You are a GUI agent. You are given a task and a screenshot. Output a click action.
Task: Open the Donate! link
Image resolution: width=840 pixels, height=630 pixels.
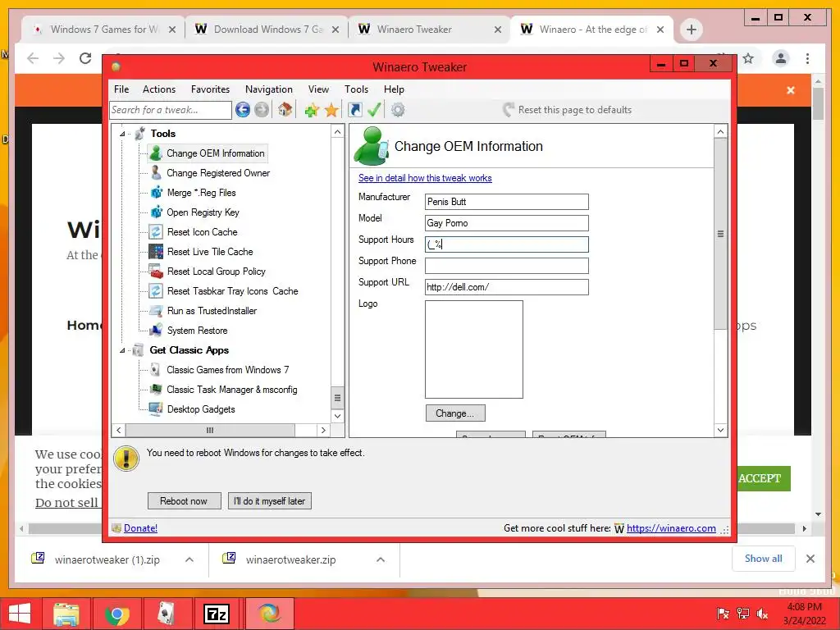(x=140, y=528)
